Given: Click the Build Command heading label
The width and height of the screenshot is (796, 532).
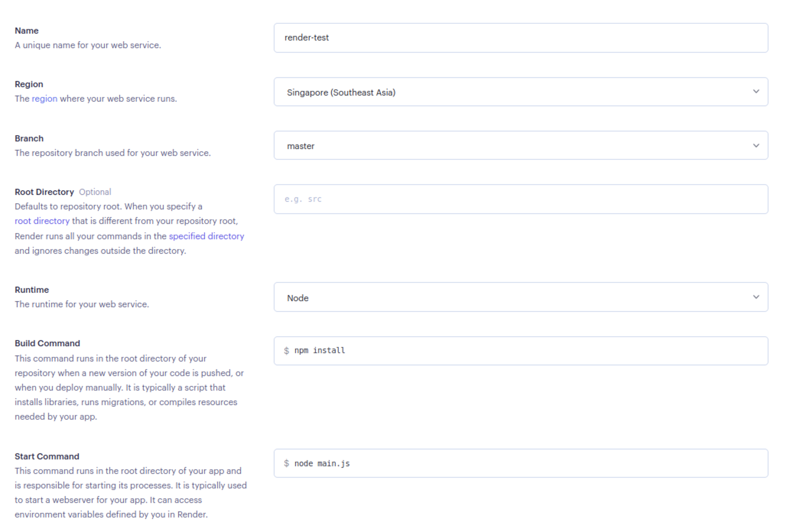Looking at the screenshot, I should pos(47,343).
